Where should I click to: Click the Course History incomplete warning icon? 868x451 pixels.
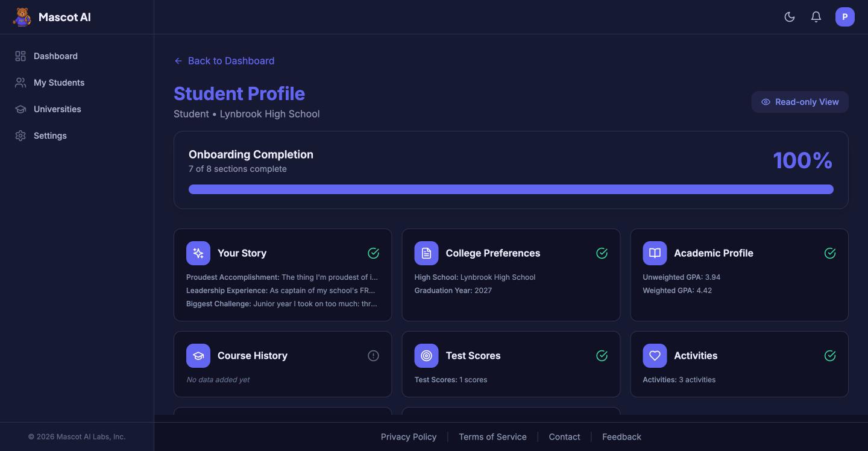tap(374, 356)
